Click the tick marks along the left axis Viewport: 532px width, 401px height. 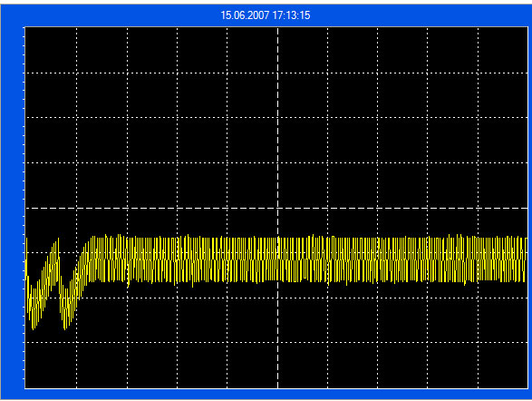(x=24, y=208)
